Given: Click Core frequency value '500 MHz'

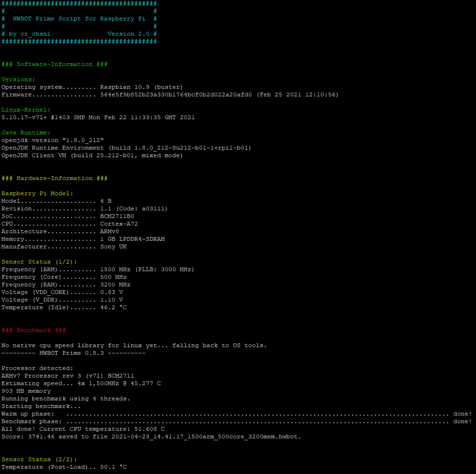Looking at the screenshot, I should pos(113,277).
